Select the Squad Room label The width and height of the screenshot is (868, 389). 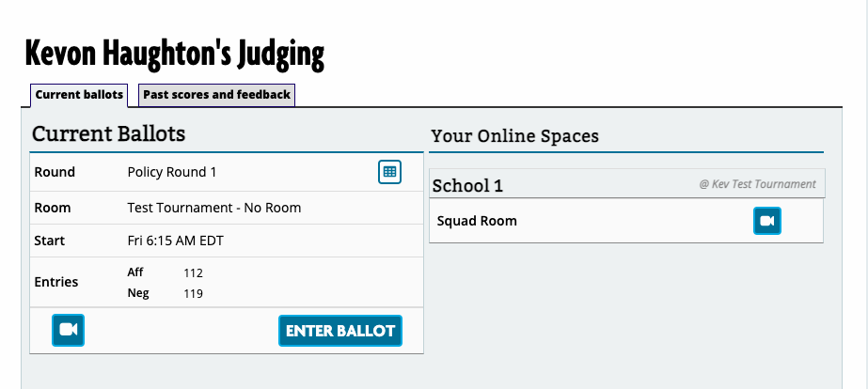(x=477, y=222)
